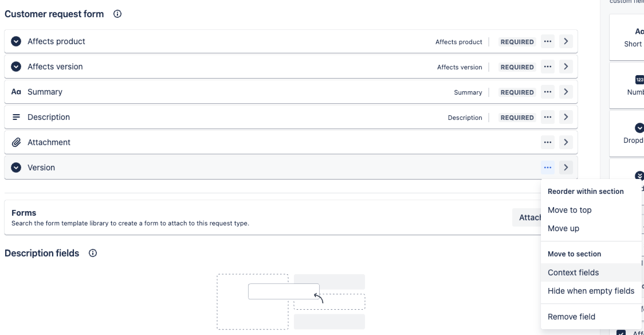Expand the Attachment field row chevron
This screenshot has width=644, height=335.
566,142
